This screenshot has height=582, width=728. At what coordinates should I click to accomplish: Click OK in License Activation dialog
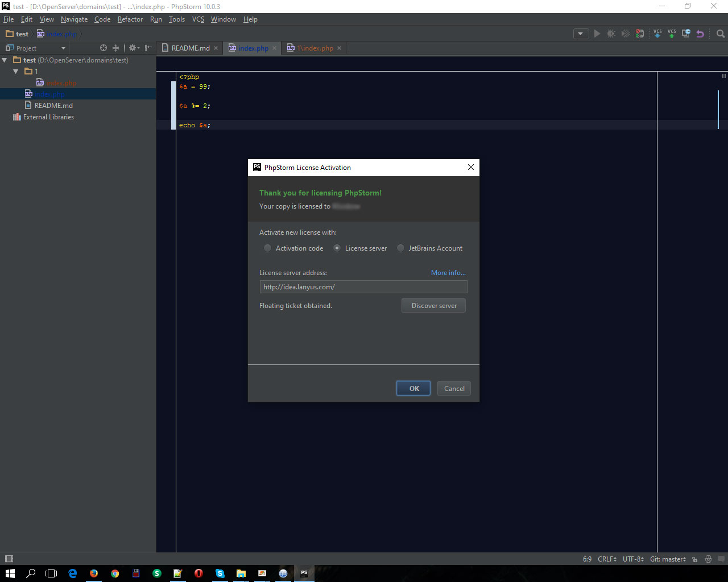tap(413, 389)
